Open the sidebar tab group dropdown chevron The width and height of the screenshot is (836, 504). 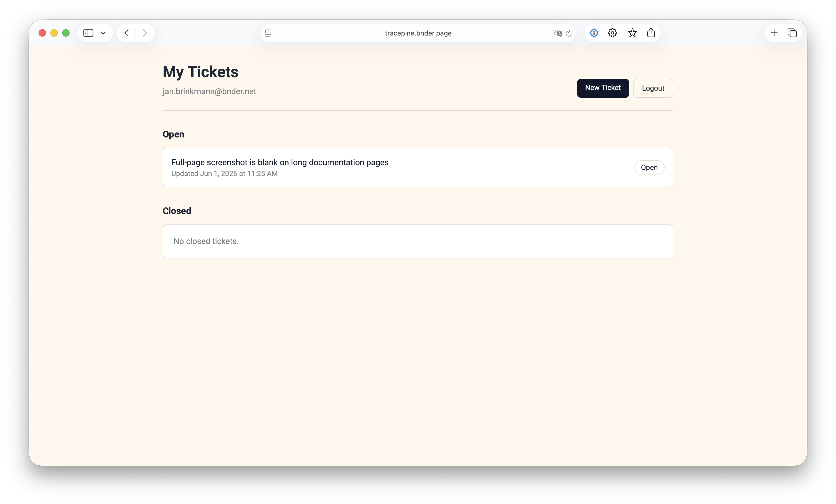click(103, 33)
